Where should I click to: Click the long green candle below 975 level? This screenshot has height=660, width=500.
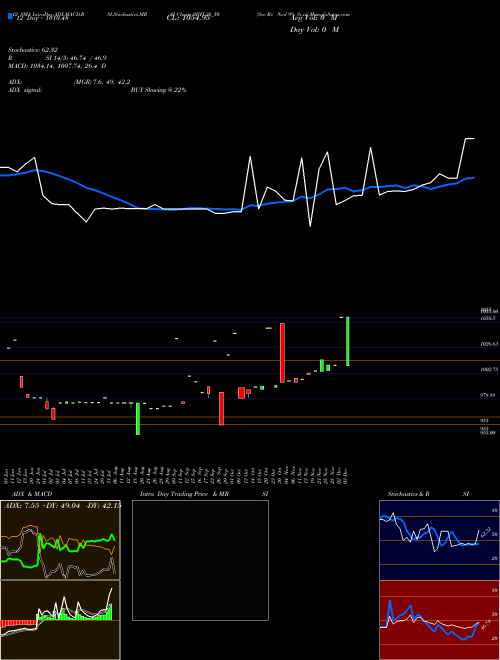[x=138, y=418]
